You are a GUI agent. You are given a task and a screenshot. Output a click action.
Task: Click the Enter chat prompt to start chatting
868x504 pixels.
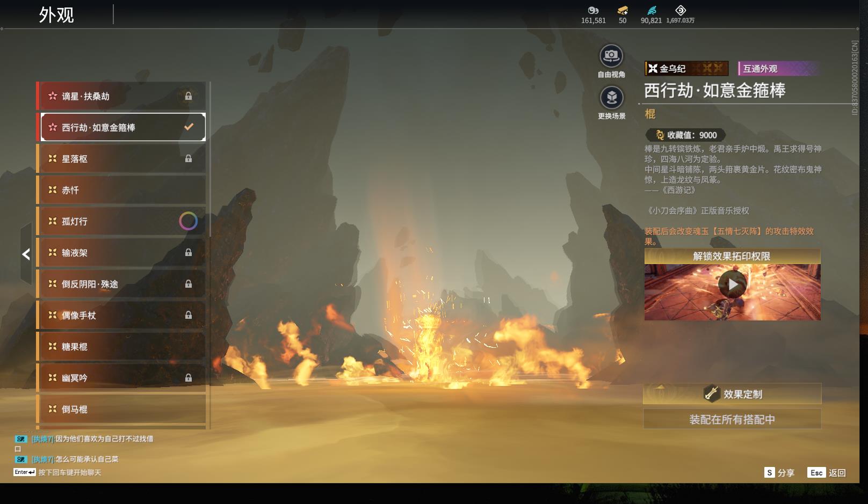click(57, 472)
